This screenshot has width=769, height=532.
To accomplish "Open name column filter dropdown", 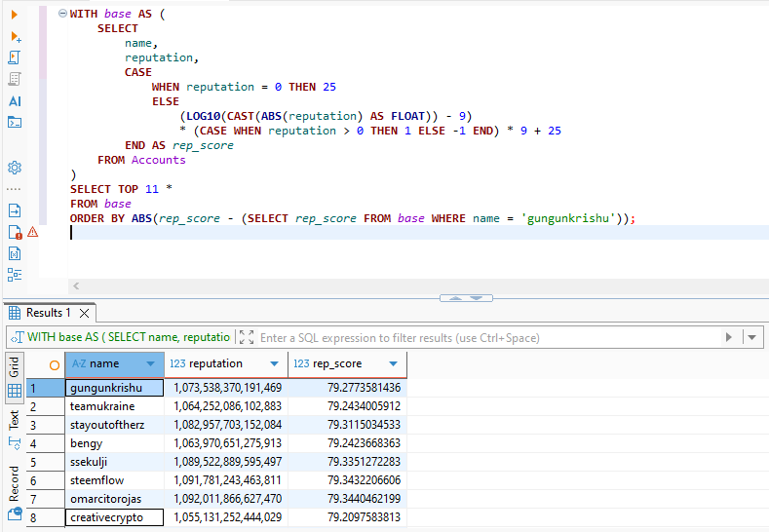I will tap(150, 363).
